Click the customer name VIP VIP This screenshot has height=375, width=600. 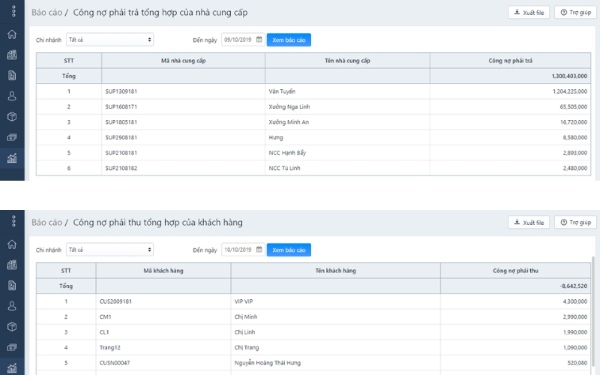pos(244,302)
